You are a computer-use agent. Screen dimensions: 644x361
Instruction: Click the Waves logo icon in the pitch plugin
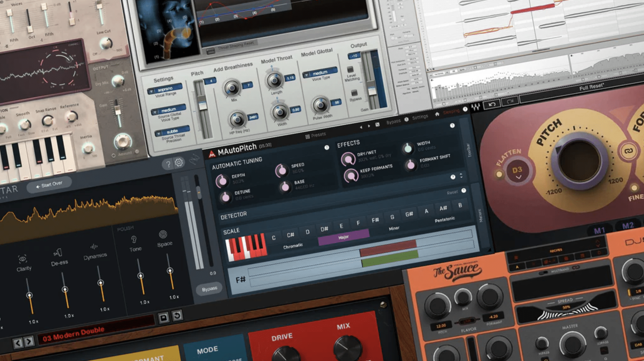pyautogui.click(x=476, y=107)
